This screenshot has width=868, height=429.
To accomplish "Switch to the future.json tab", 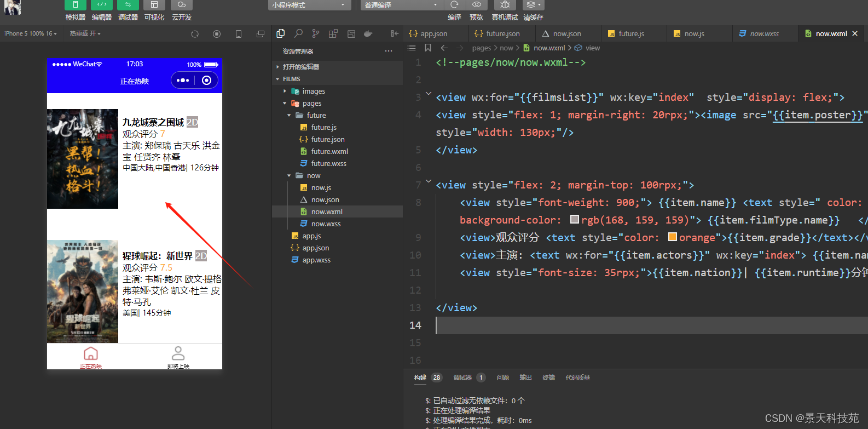I will [x=502, y=33].
